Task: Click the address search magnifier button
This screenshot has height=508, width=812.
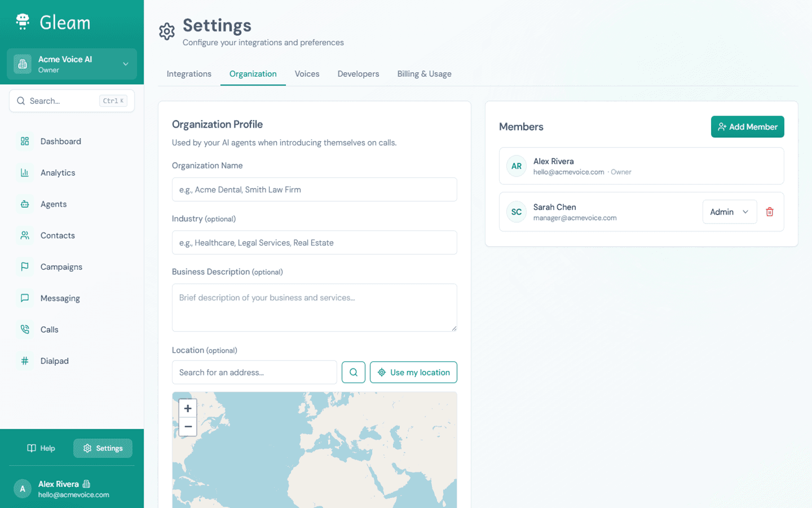Action: pyautogui.click(x=354, y=373)
